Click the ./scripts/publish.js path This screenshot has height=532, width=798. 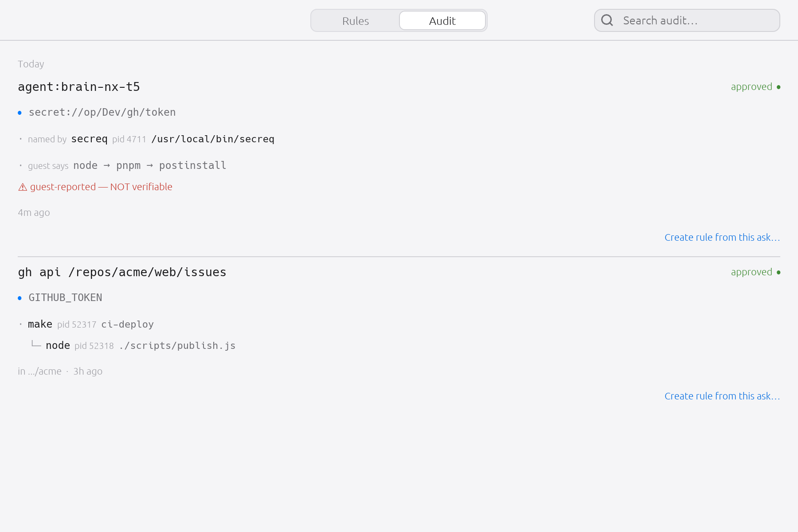click(177, 346)
